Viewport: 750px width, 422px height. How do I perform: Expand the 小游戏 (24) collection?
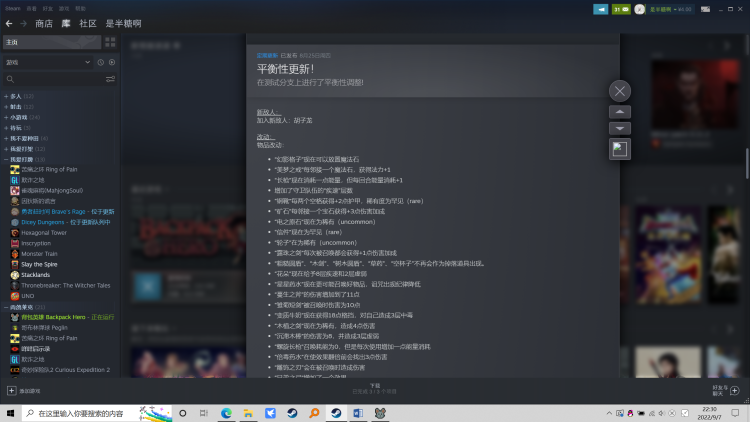tap(22, 117)
